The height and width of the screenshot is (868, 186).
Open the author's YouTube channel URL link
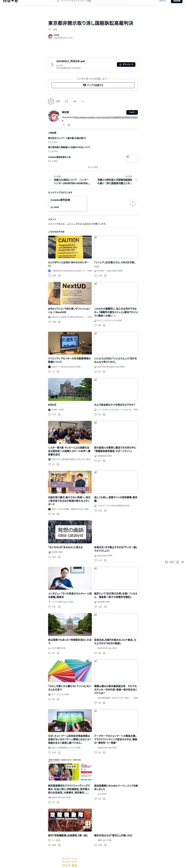coord(106,117)
